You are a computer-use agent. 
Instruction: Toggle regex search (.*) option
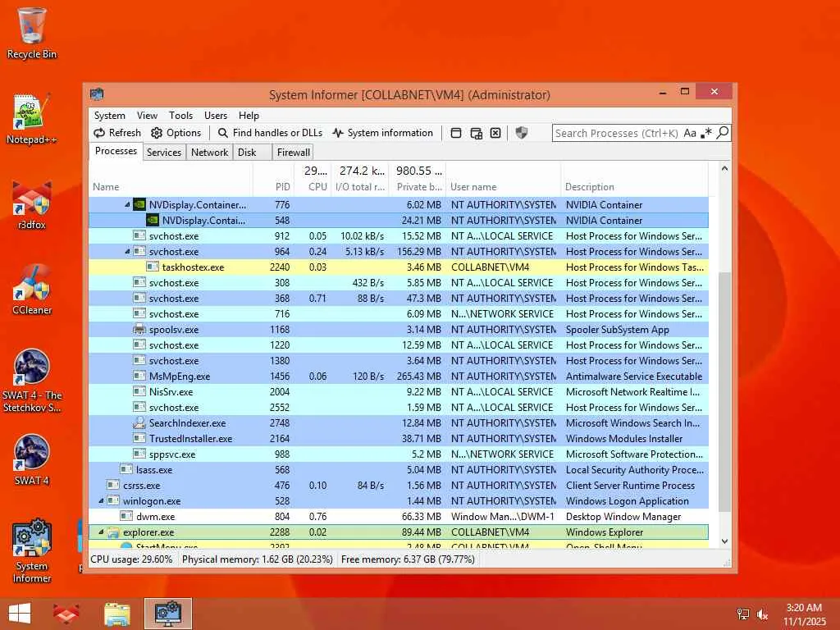(x=706, y=132)
